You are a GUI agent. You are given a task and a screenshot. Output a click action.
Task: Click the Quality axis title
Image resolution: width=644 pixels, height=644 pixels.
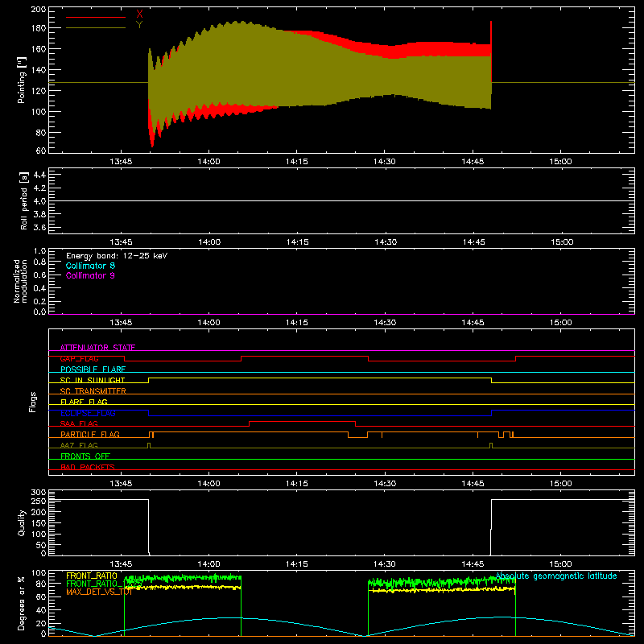click(x=22, y=522)
